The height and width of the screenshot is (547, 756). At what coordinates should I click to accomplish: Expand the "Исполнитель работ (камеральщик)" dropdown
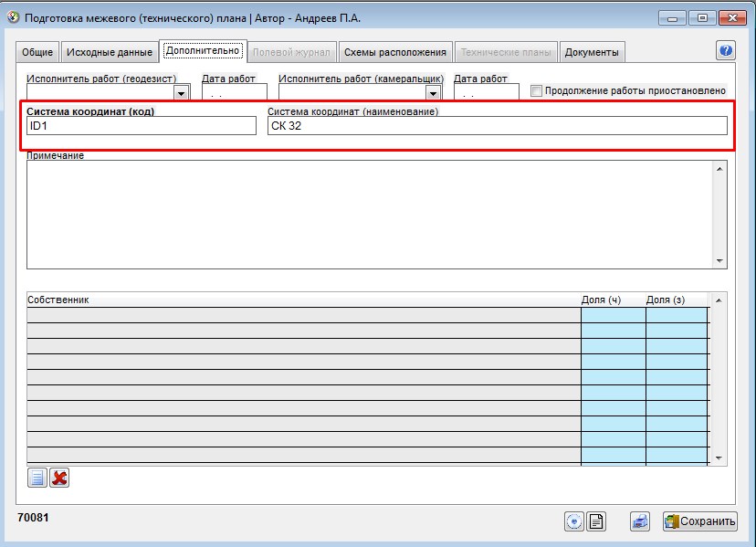pyautogui.click(x=433, y=92)
